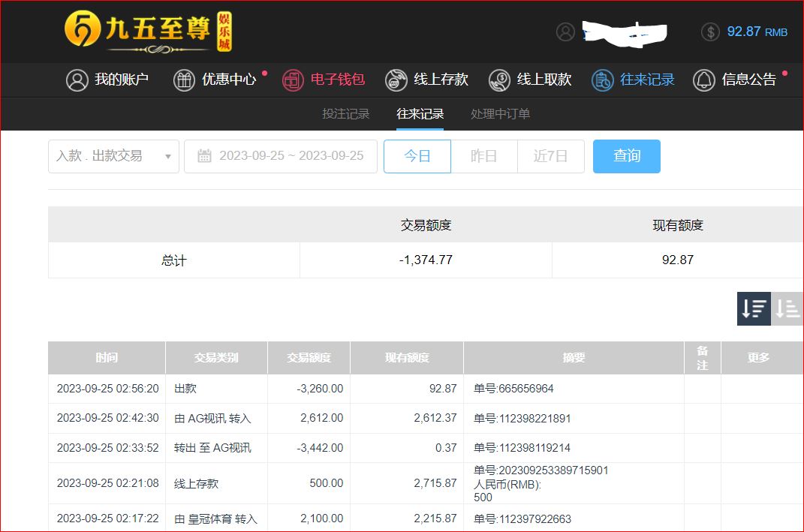Click the user avatar icon in header

point(565,32)
